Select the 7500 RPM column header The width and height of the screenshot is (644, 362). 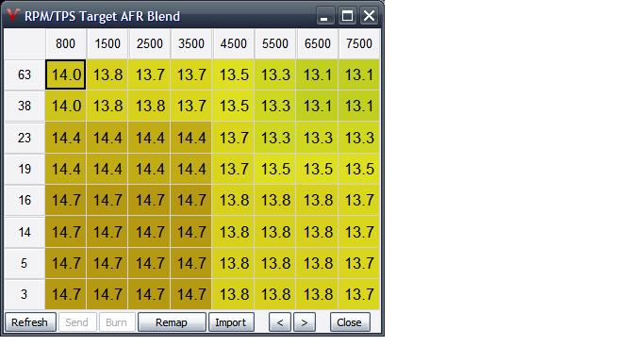[359, 43]
